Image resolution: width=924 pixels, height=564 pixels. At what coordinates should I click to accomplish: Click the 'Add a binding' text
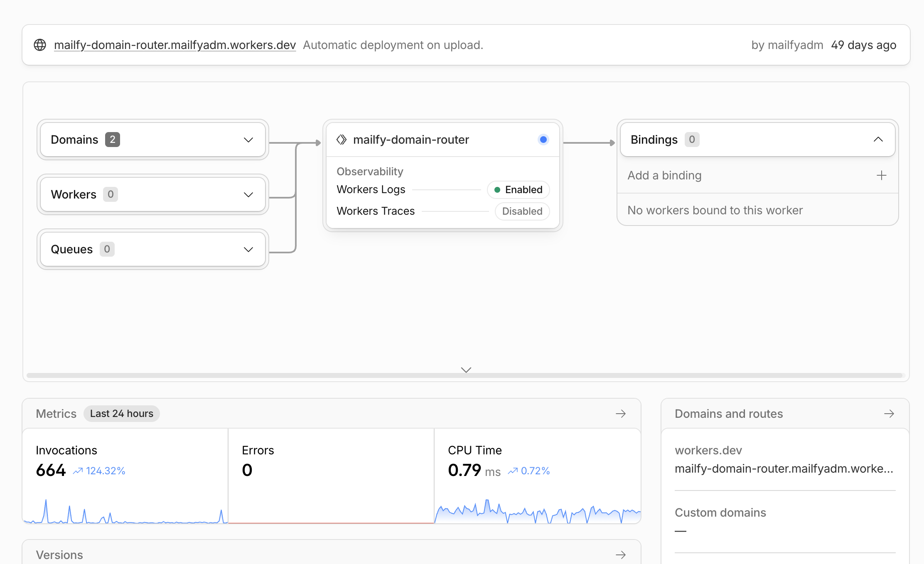click(x=664, y=175)
